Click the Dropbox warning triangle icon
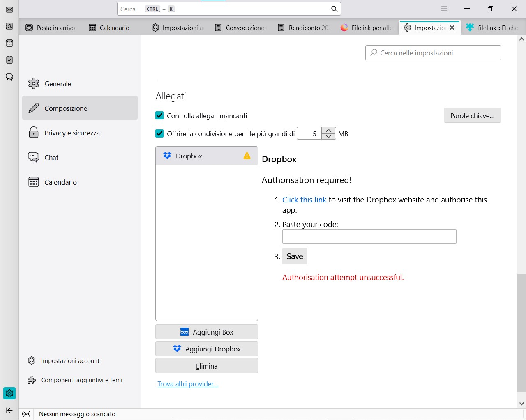This screenshot has width=526, height=420. [247, 156]
